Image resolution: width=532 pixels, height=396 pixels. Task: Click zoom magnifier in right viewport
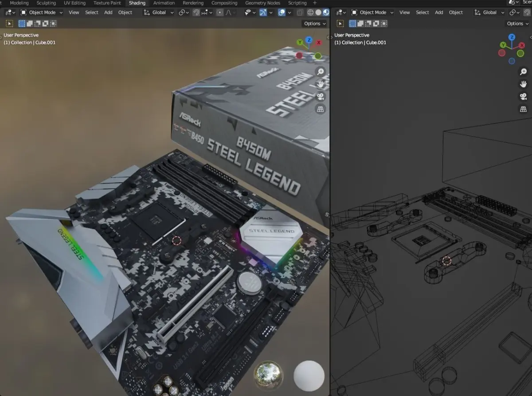[524, 72]
